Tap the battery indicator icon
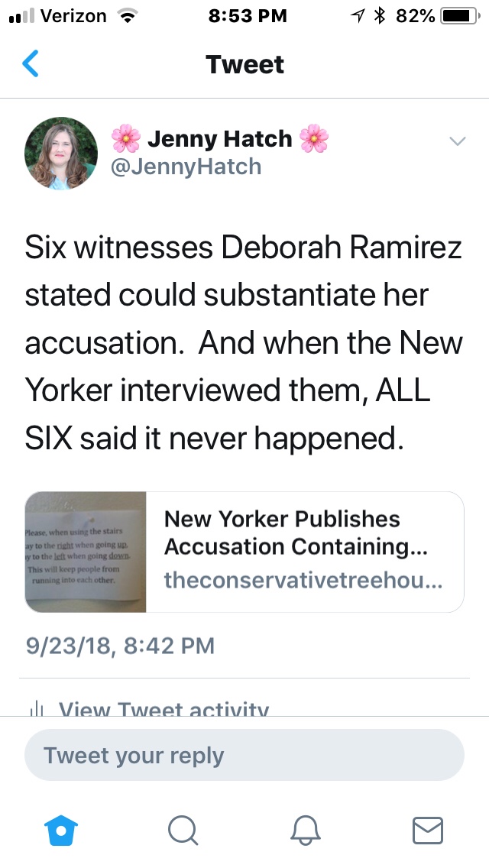The width and height of the screenshot is (489, 868). [x=458, y=16]
